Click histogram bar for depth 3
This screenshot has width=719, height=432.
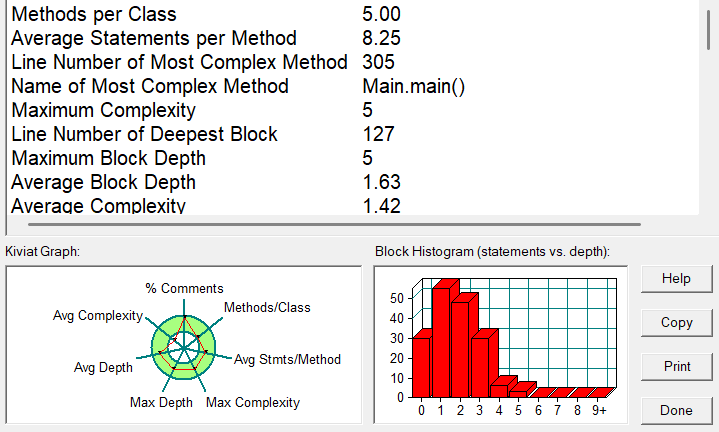(480, 367)
